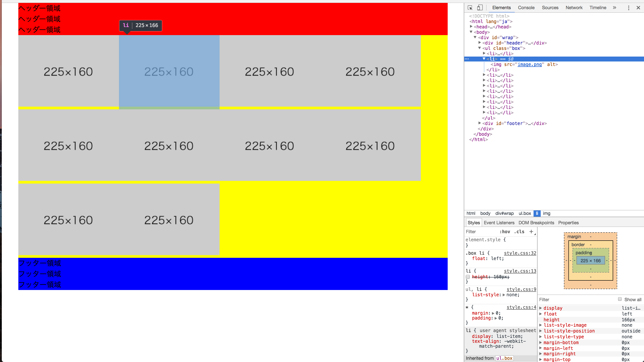Select div#wrap in the breadcrumb bar
Viewport: 644px width, 362px height.
tap(504, 213)
